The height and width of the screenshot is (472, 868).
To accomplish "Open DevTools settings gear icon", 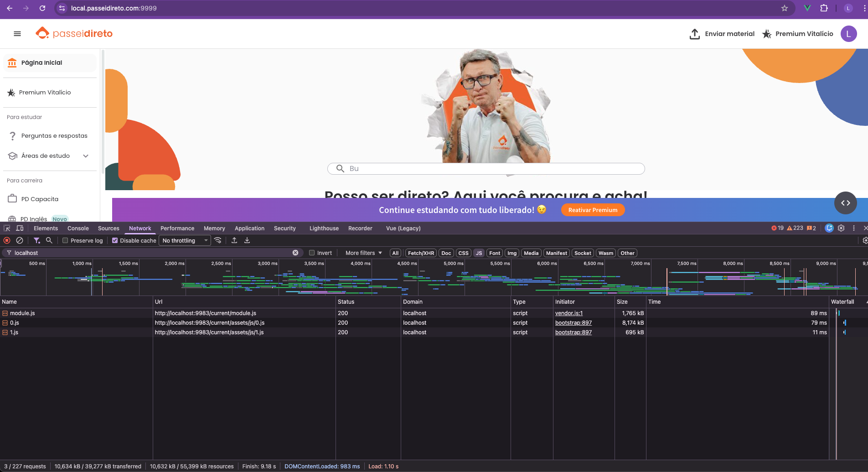I will tap(841, 228).
